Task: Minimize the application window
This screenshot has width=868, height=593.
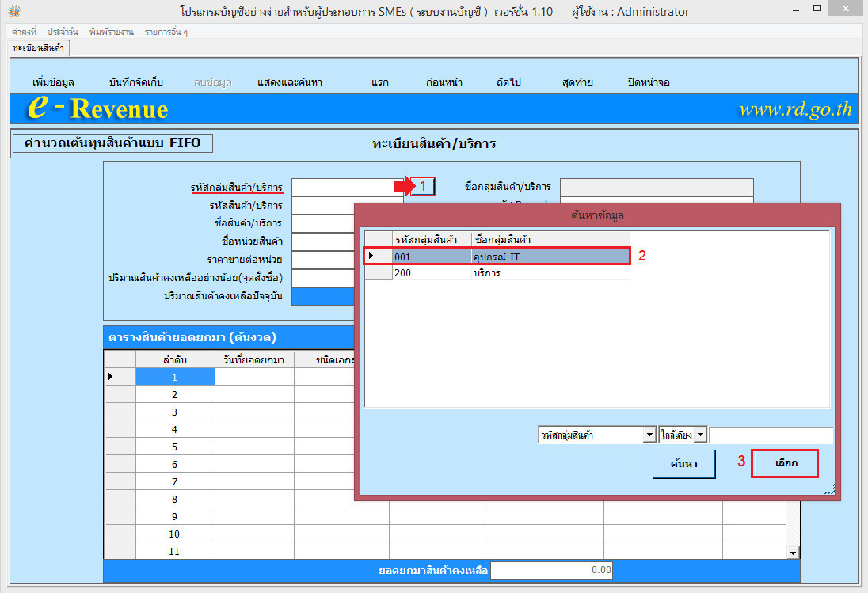Action: pyautogui.click(x=795, y=10)
